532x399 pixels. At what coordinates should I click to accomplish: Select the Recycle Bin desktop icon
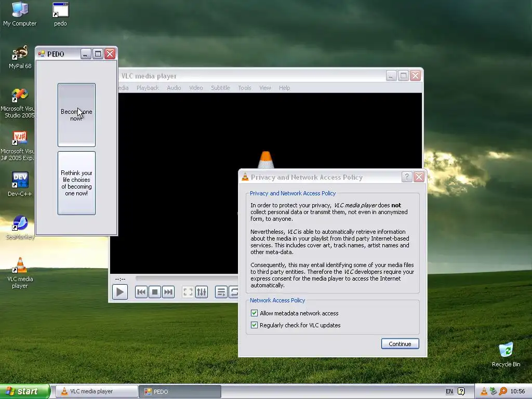point(506,354)
